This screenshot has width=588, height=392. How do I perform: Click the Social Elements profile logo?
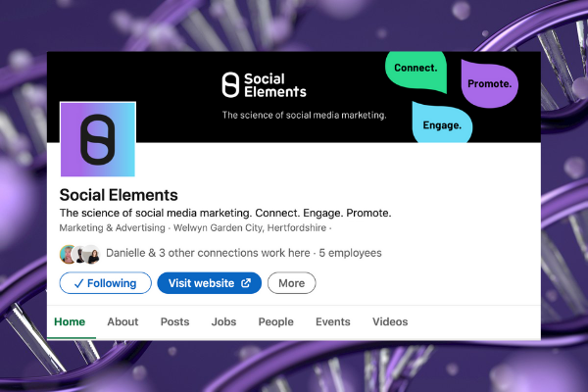click(97, 139)
